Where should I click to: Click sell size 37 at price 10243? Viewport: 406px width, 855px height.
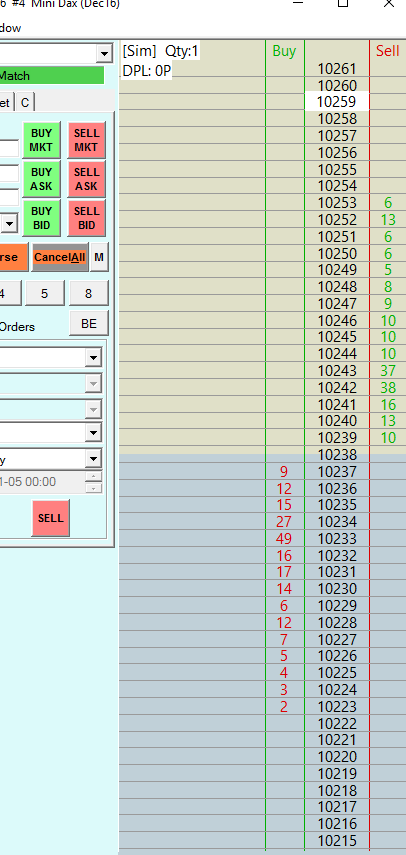click(388, 371)
